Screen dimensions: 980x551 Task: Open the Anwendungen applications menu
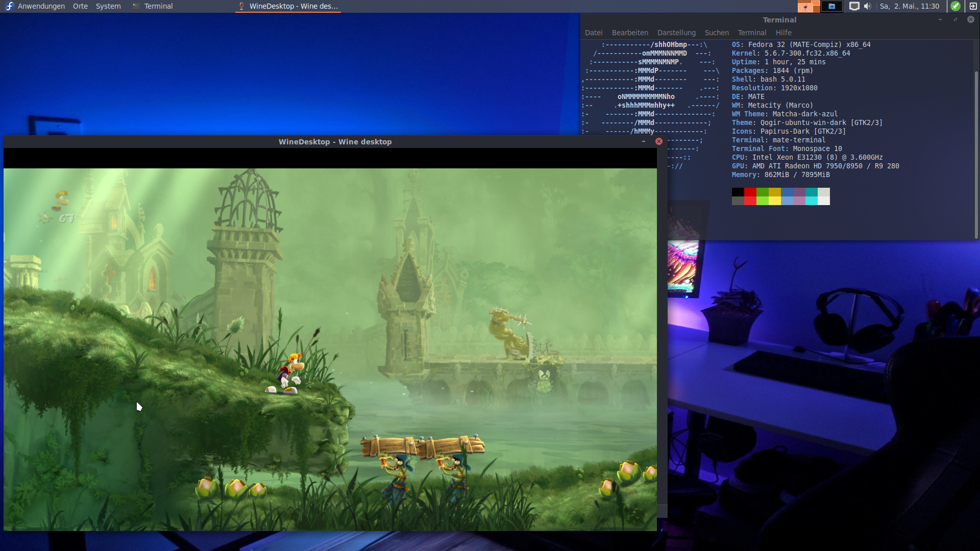tap(41, 6)
